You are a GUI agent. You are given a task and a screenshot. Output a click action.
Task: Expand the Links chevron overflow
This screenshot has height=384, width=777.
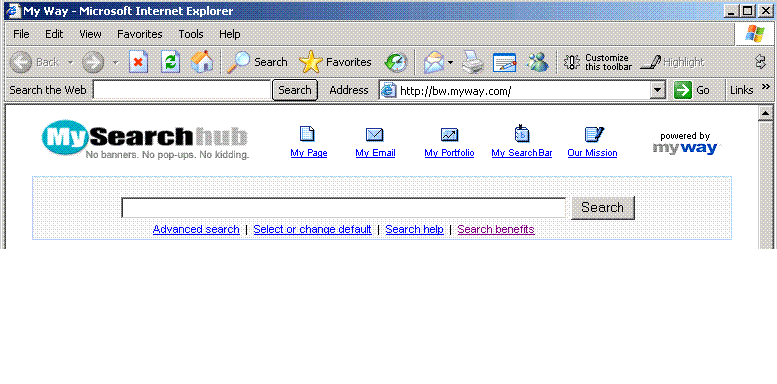765,87
